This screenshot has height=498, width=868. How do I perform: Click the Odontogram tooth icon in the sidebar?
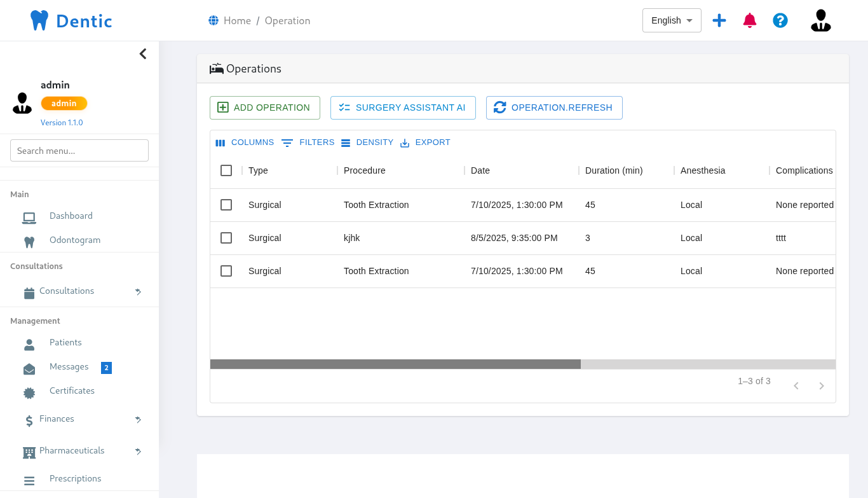tap(29, 242)
